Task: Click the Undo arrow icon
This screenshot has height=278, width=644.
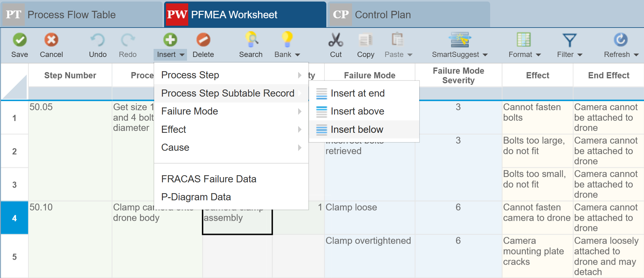Action: click(x=98, y=40)
